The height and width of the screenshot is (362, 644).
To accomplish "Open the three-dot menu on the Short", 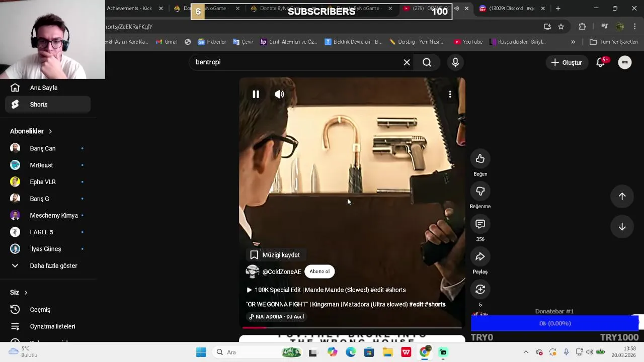I will pos(450,94).
